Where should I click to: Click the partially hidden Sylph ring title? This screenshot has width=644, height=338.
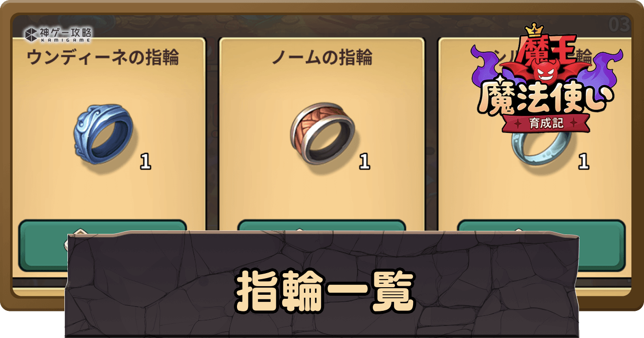tap(541, 57)
